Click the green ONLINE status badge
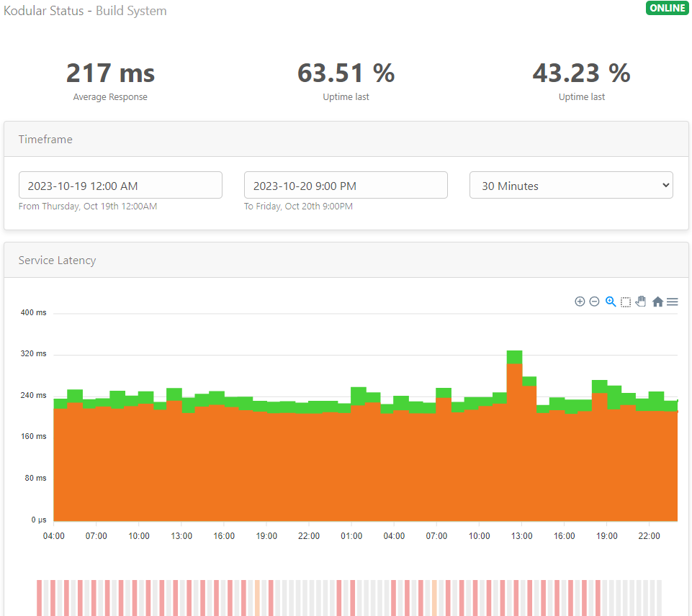 (x=667, y=9)
